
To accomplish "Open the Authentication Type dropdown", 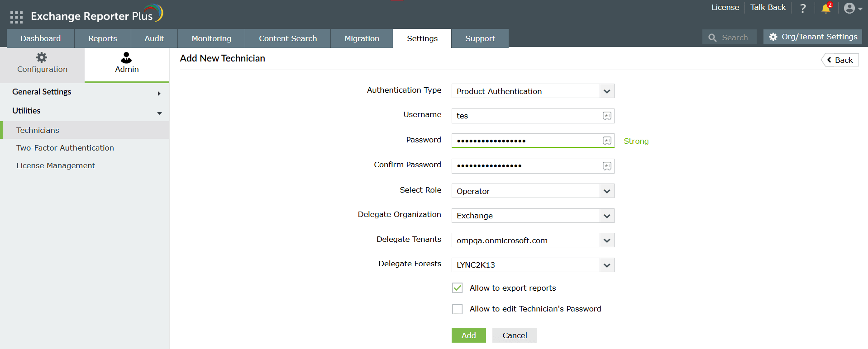I will pyautogui.click(x=533, y=91).
